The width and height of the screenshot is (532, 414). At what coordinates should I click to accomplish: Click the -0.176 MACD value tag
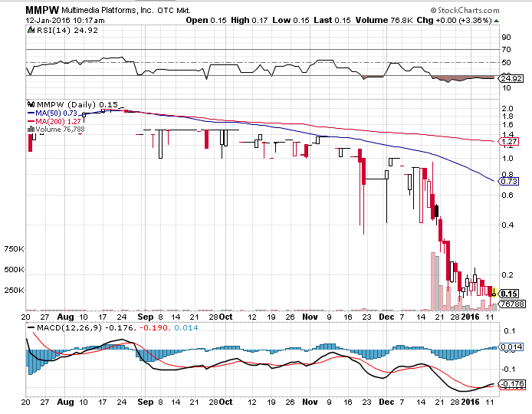click(x=512, y=384)
